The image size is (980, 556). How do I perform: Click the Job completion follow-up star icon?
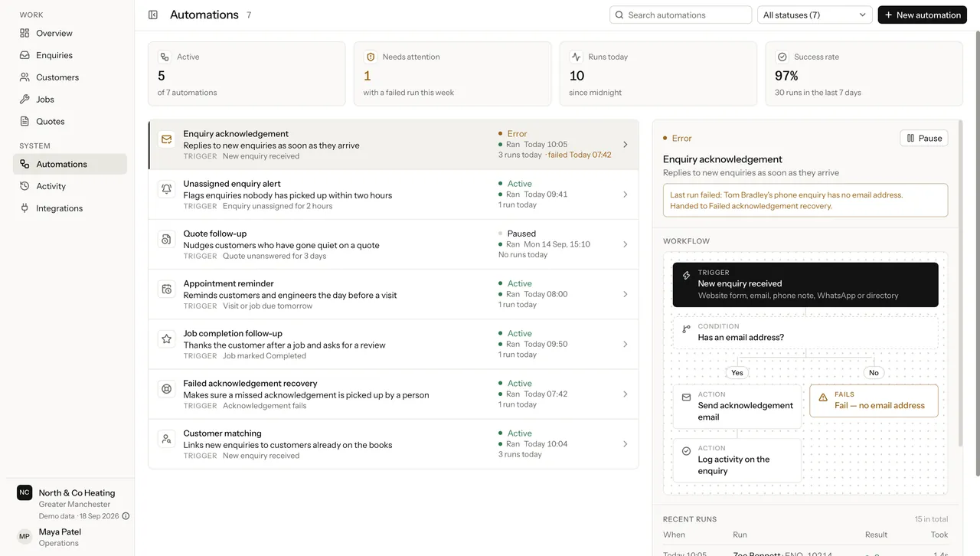[166, 339]
